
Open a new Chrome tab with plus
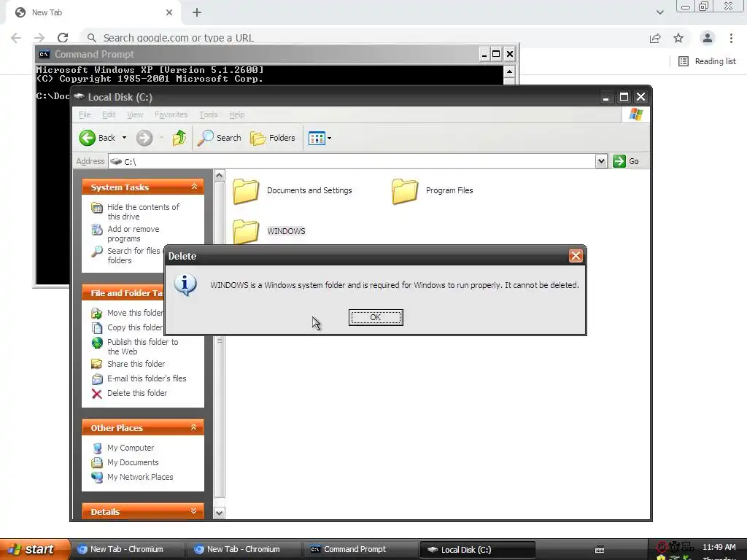[x=197, y=12]
